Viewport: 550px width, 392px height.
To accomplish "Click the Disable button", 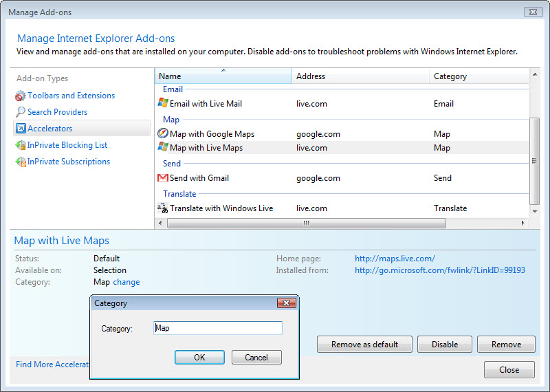I will coord(445,345).
